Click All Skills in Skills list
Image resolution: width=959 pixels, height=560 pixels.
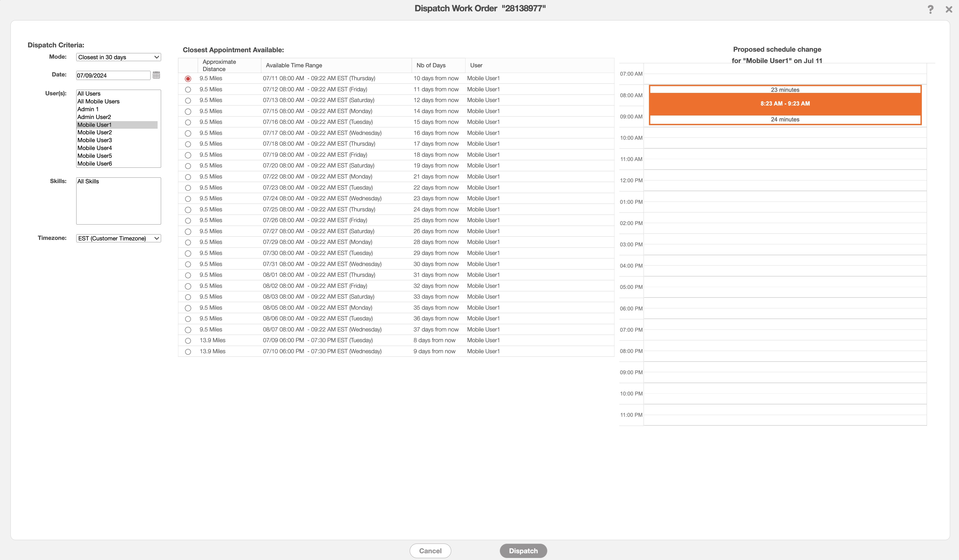[88, 181]
